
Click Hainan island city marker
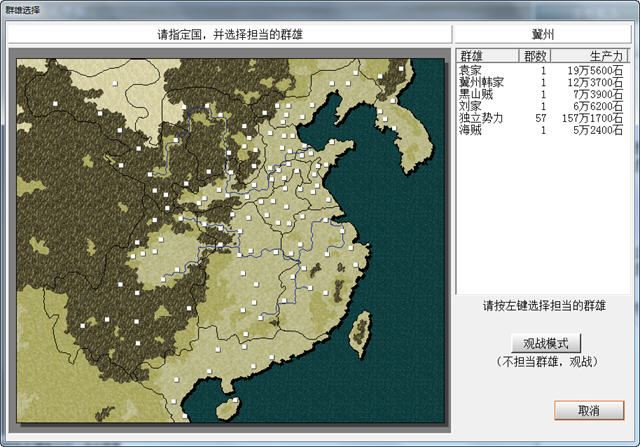(235, 400)
